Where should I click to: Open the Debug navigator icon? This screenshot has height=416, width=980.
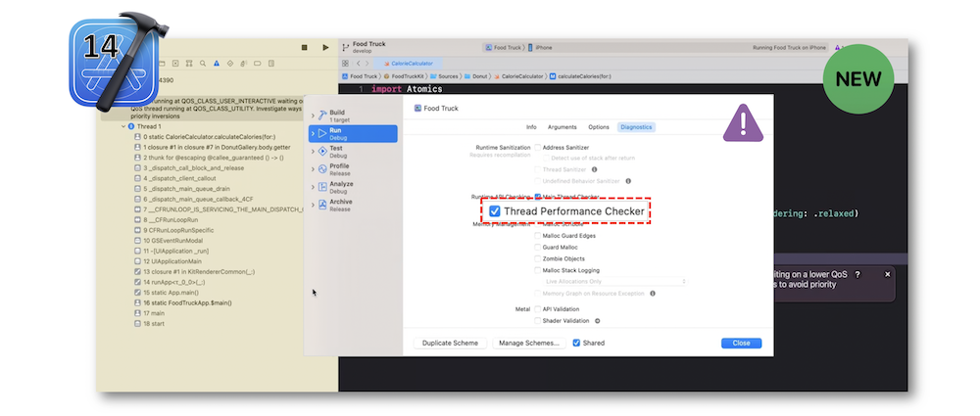click(244, 63)
